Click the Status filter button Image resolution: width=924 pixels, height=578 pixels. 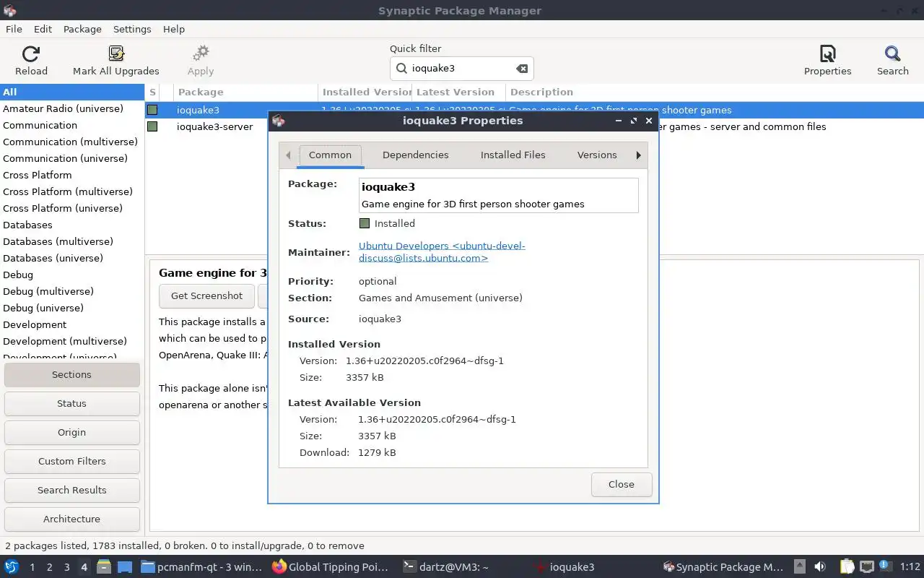(71, 403)
